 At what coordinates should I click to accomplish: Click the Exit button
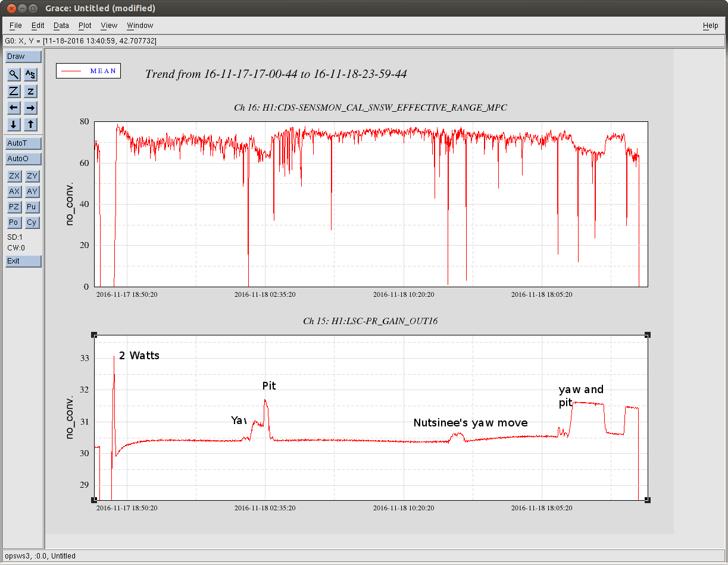tap(23, 261)
